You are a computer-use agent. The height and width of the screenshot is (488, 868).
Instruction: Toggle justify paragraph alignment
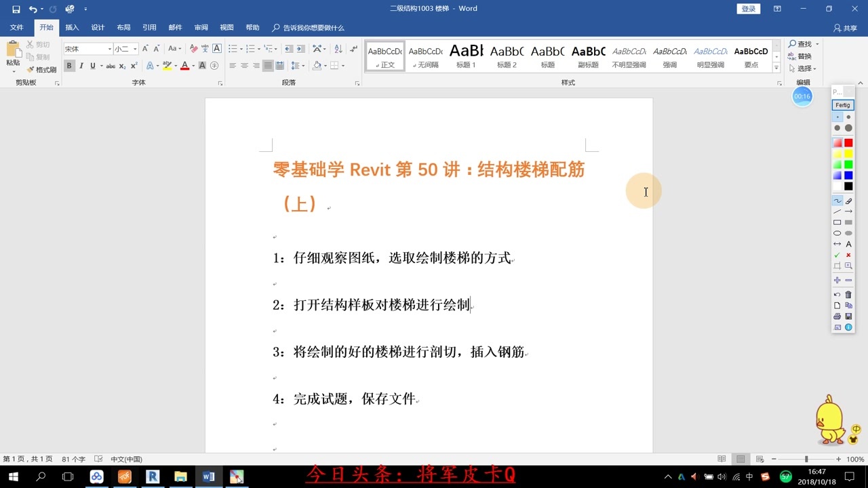tap(269, 66)
